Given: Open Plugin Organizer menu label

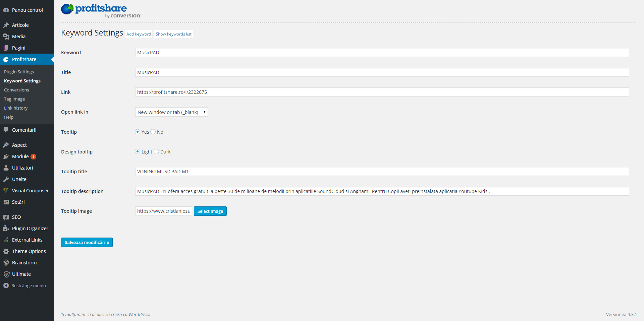Looking at the screenshot, I should pyautogui.click(x=30, y=229).
